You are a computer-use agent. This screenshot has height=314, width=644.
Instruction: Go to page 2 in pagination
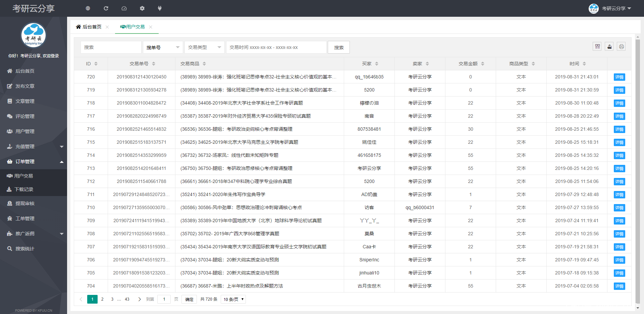[102, 299]
